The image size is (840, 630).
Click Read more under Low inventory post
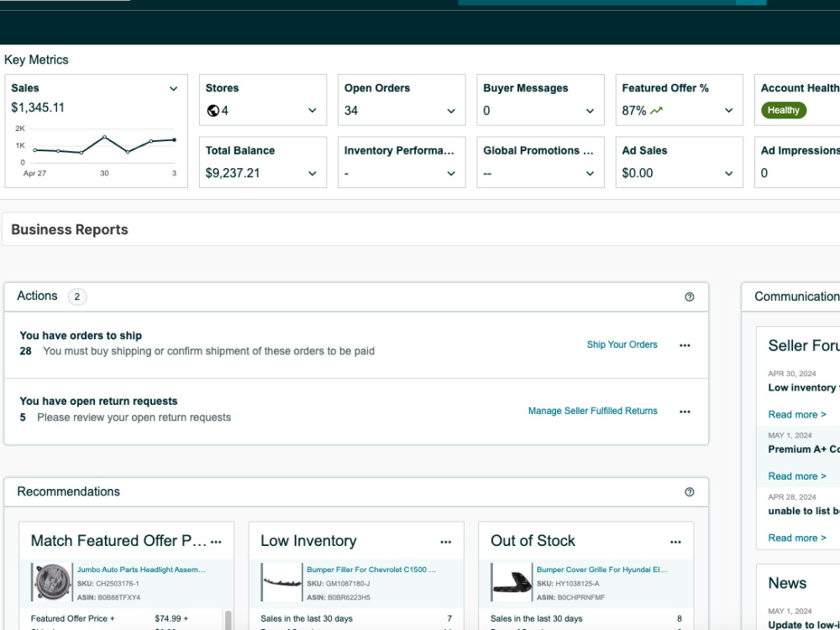coord(796,415)
